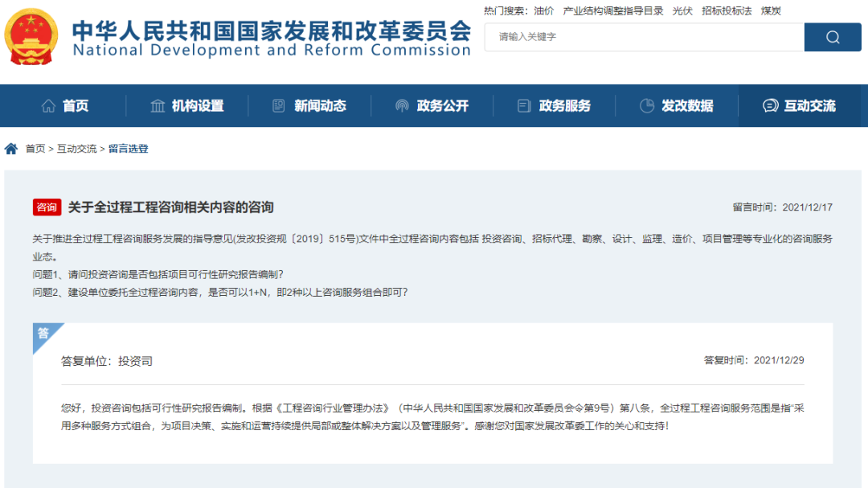Click the document icon beside 政务服务

click(x=523, y=105)
